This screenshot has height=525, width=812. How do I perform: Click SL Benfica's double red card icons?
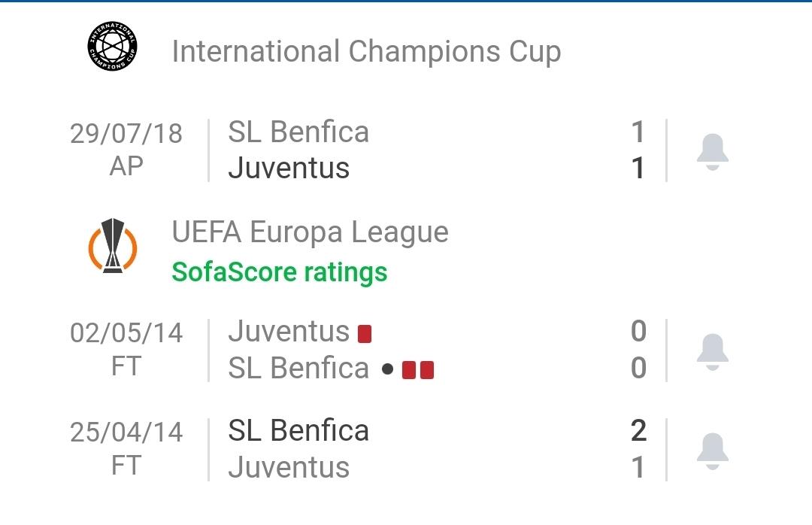tap(418, 370)
